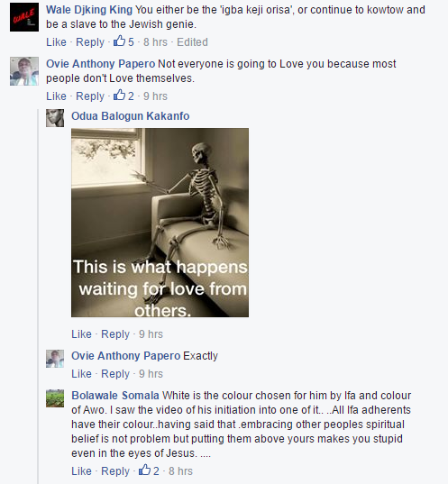
Task: Open Odua Balogun Kakanfo's profile picture
Action: pyautogui.click(x=55, y=118)
